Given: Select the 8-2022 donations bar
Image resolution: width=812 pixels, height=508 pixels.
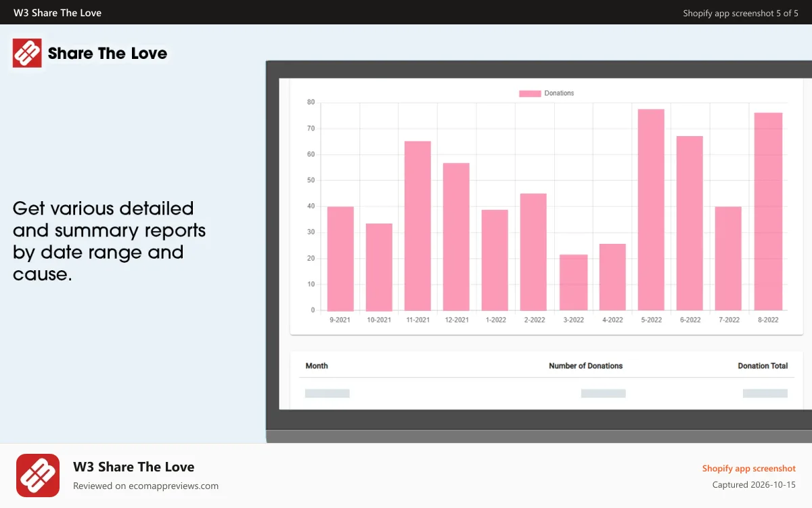Looking at the screenshot, I should [x=768, y=211].
